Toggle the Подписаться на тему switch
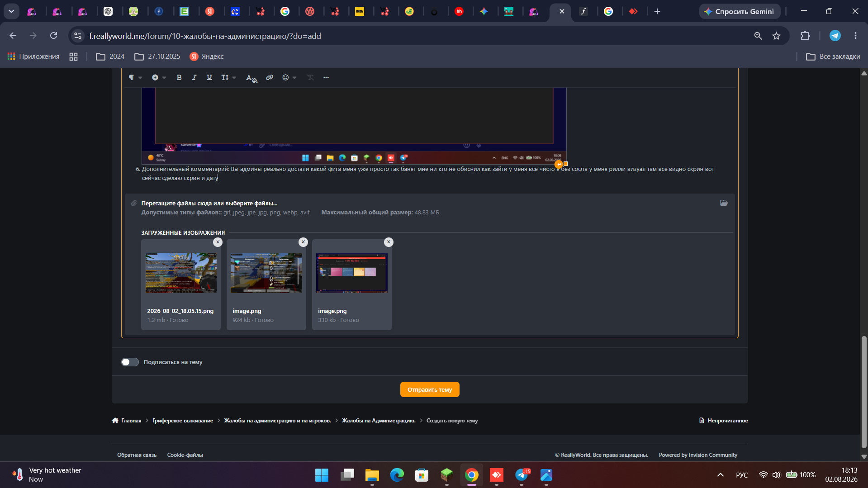The image size is (868, 488). (130, 362)
